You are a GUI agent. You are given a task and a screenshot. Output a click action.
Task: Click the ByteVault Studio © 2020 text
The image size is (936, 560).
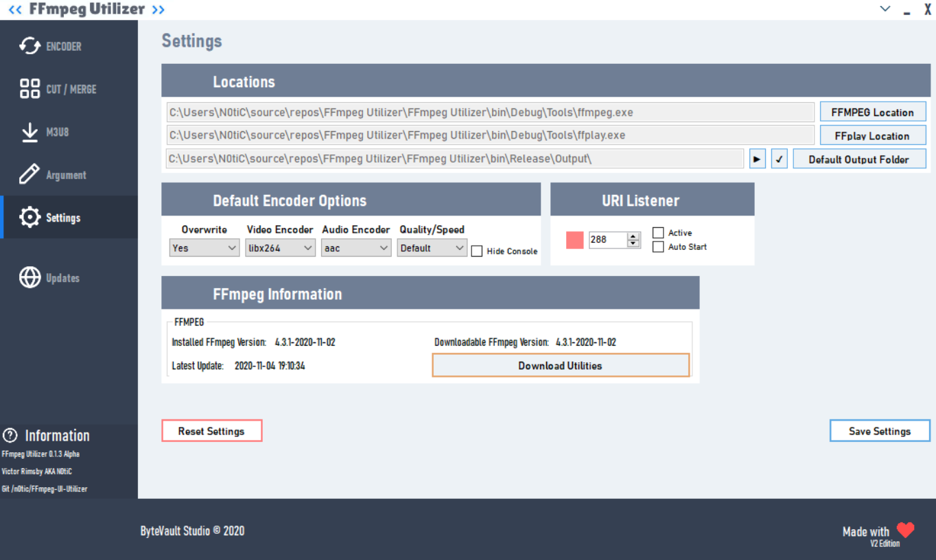pyautogui.click(x=192, y=530)
